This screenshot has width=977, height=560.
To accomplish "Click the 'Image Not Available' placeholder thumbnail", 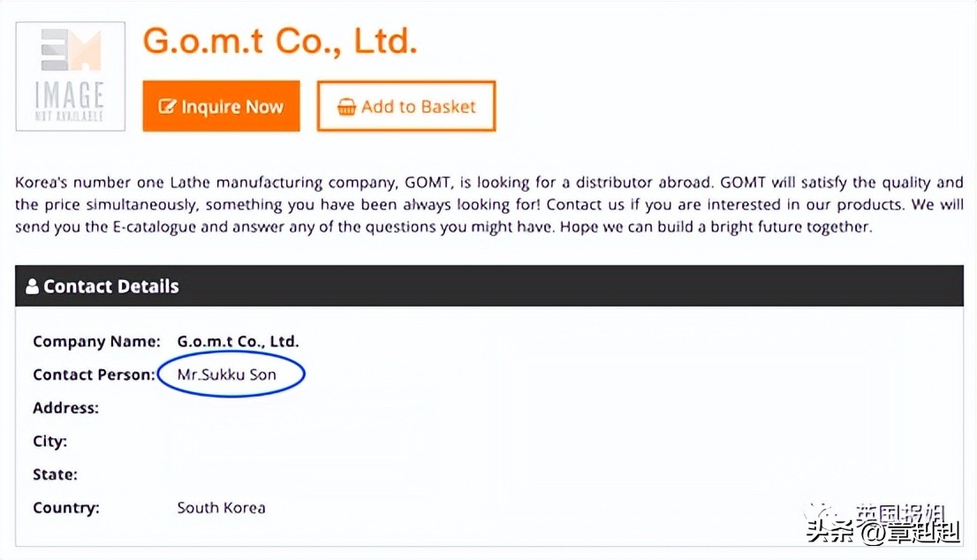I will (71, 76).
